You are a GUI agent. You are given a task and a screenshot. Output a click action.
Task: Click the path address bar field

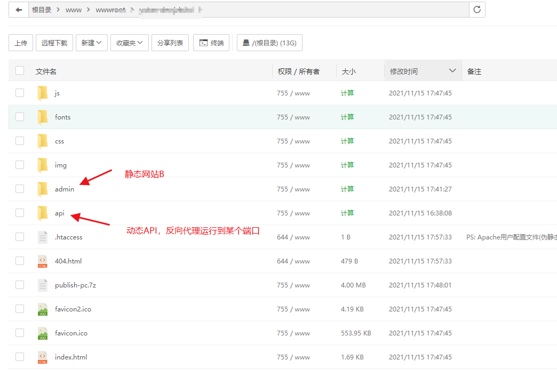(249, 10)
